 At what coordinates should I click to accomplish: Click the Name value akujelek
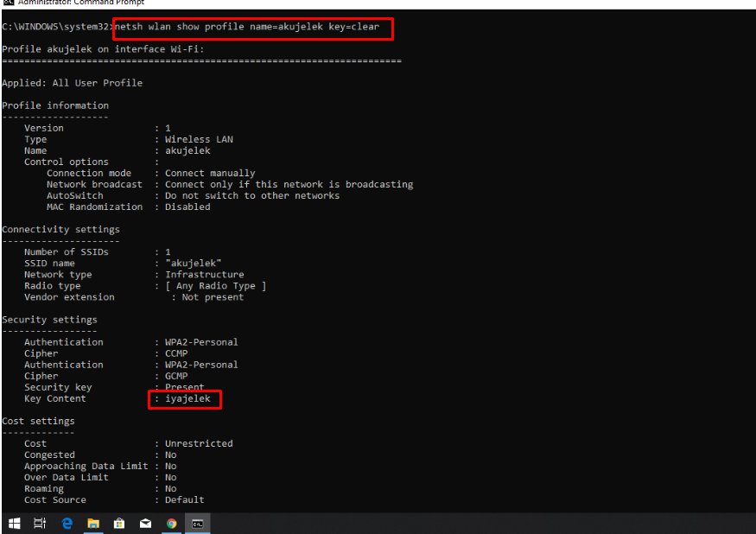(187, 150)
